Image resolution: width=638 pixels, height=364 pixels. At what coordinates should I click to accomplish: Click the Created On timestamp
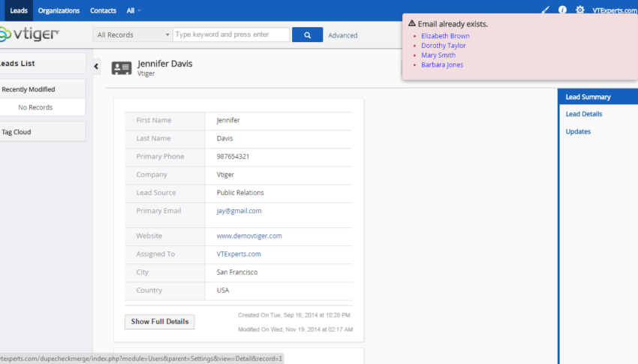click(x=293, y=315)
